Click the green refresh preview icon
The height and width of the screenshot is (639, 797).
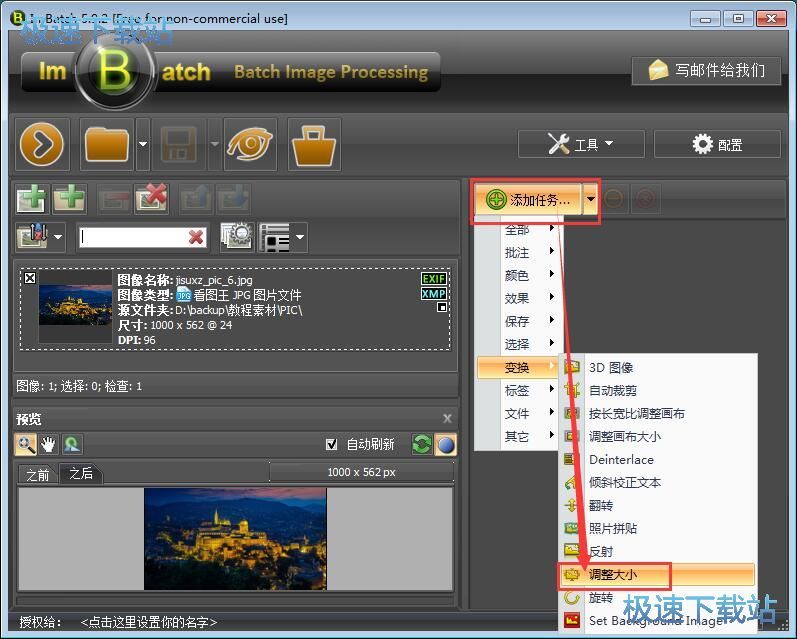pyautogui.click(x=422, y=444)
